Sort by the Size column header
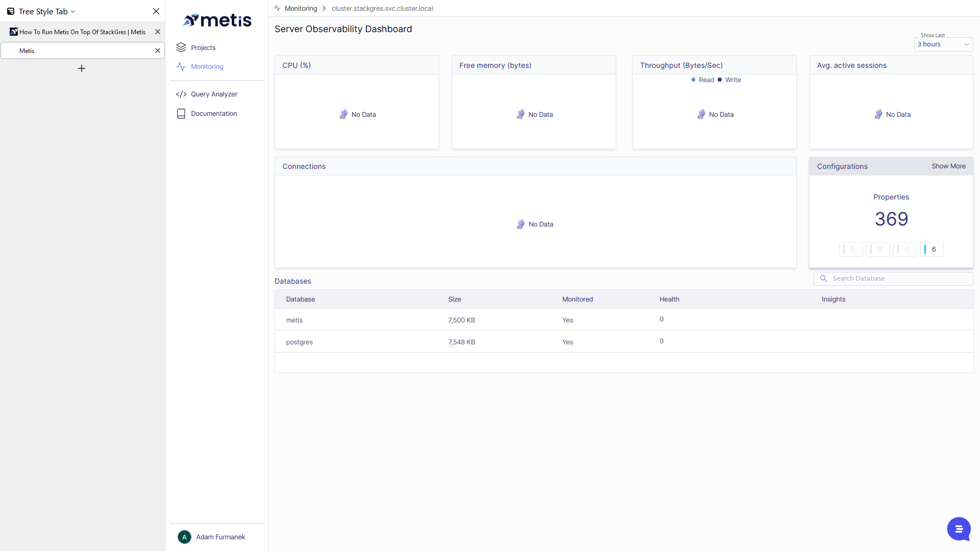This screenshot has width=980, height=551. pyautogui.click(x=454, y=299)
